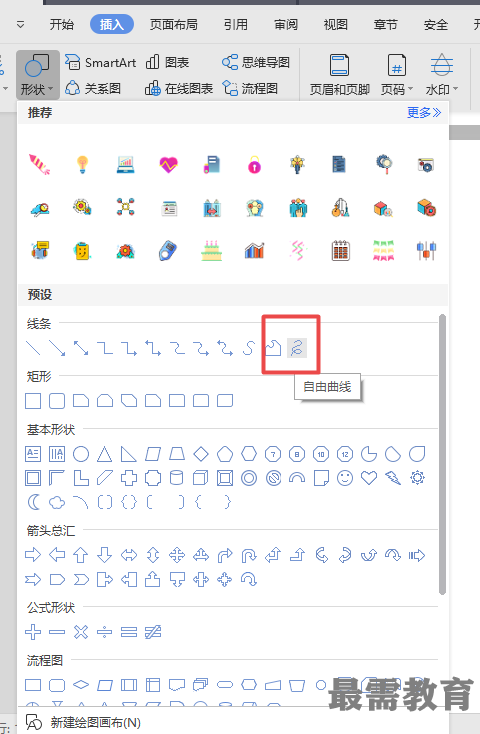Select the oval basic shape
This screenshot has height=734, width=480.
81,454
